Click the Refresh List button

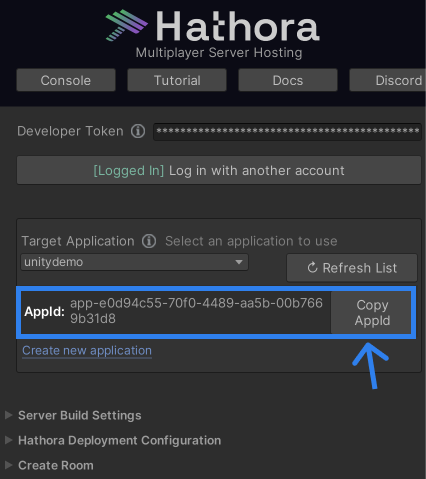352,268
